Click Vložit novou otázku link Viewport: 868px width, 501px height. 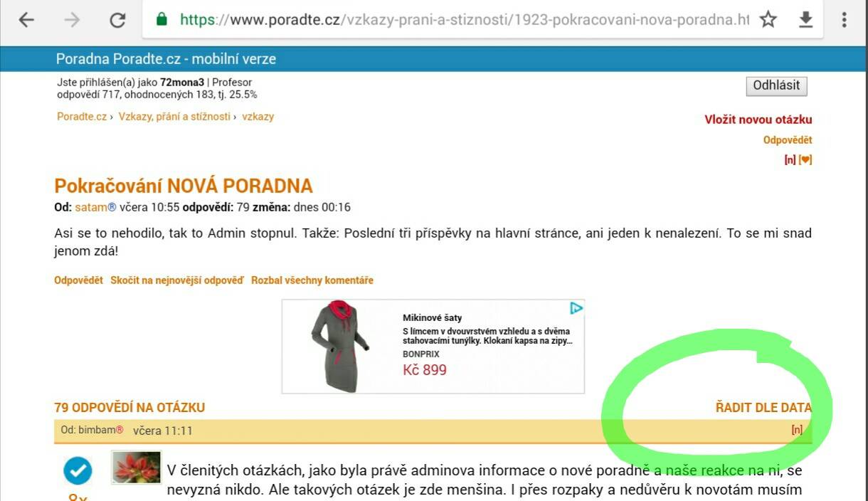758,120
